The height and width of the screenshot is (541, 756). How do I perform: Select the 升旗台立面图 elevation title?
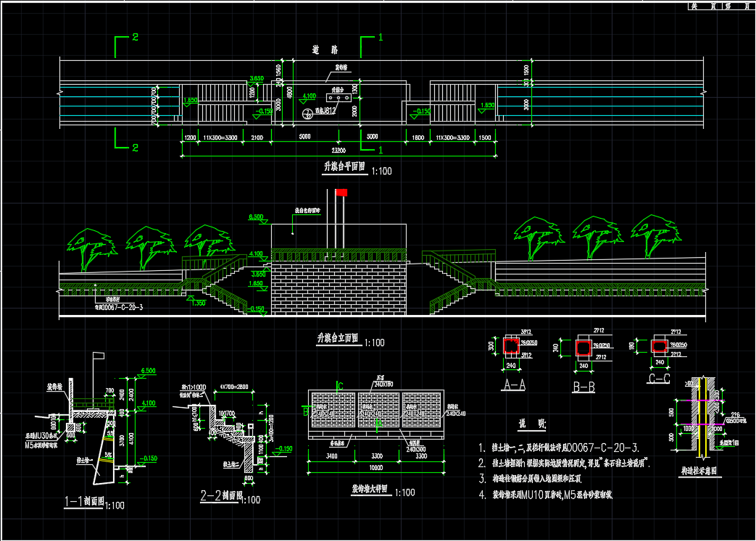[x=338, y=338]
